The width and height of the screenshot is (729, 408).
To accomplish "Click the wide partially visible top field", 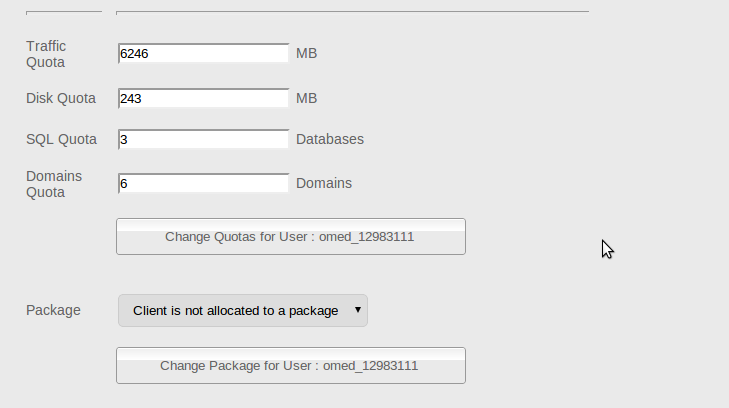I will pyautogui.click(x=352, y=12).
